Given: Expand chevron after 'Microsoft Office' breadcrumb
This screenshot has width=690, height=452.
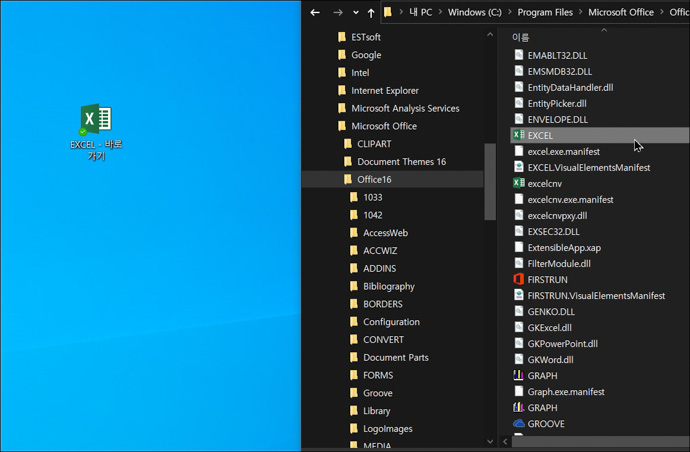Looking at the screenshot, I should click(x=661, y=12).
